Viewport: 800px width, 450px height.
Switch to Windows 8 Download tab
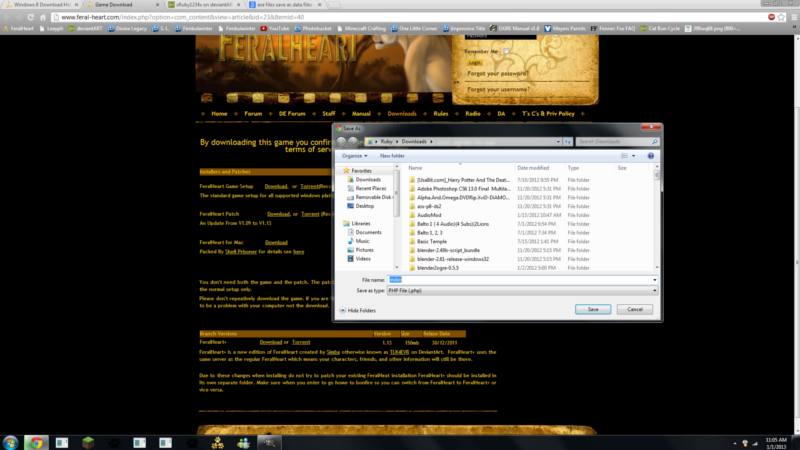[42, 5]
